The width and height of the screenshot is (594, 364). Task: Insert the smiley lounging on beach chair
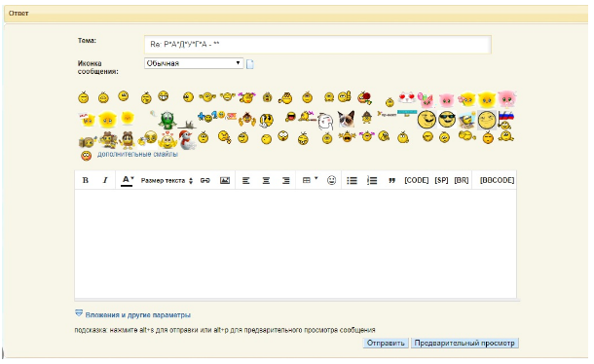(467, 120)
